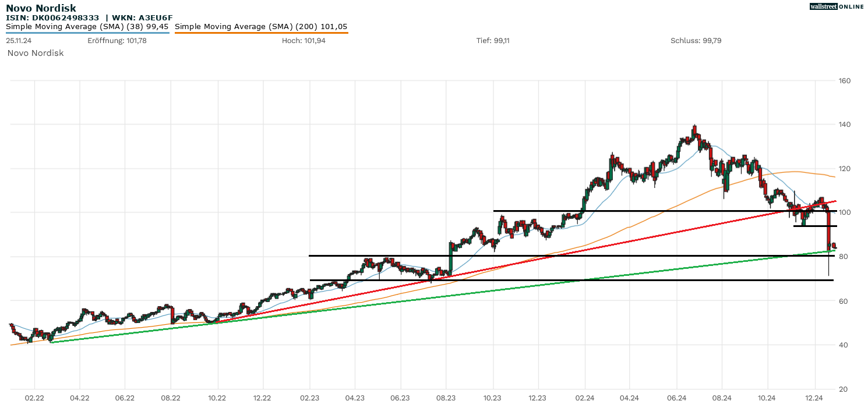Image resolution: width=868 pixels, height=401 pixels.
Task: Toggle the SMA (200) legend entry
Action: pyautogui.click(x=261, y=27)
